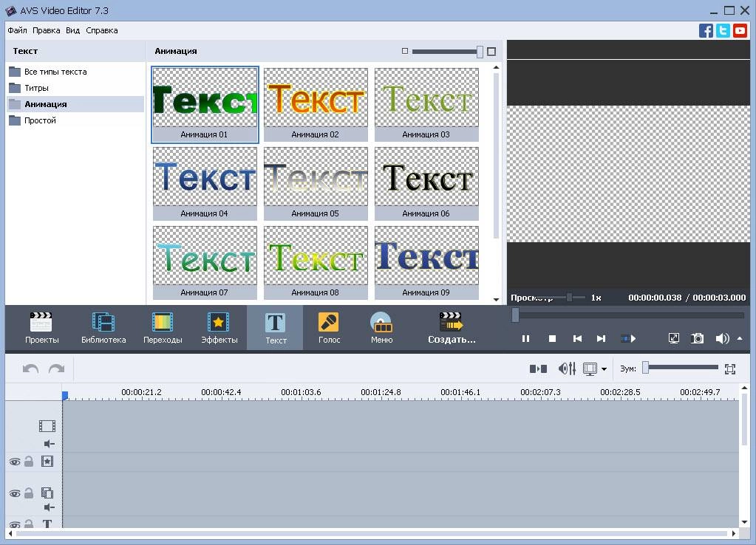Select the Анимация folder
The width and height of the screenshot is (756, 545).
pos(75,104)
